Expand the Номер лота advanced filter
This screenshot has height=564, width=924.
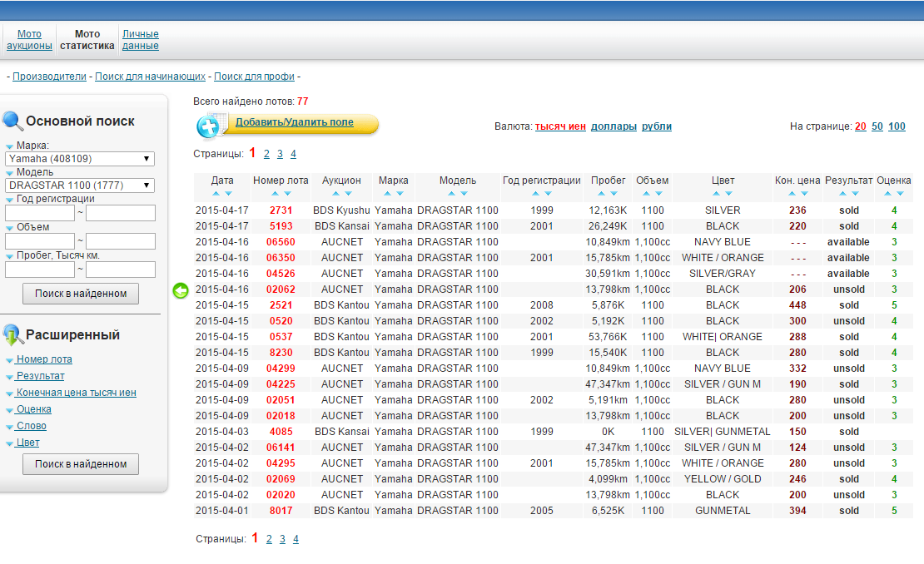click(44, 359)
